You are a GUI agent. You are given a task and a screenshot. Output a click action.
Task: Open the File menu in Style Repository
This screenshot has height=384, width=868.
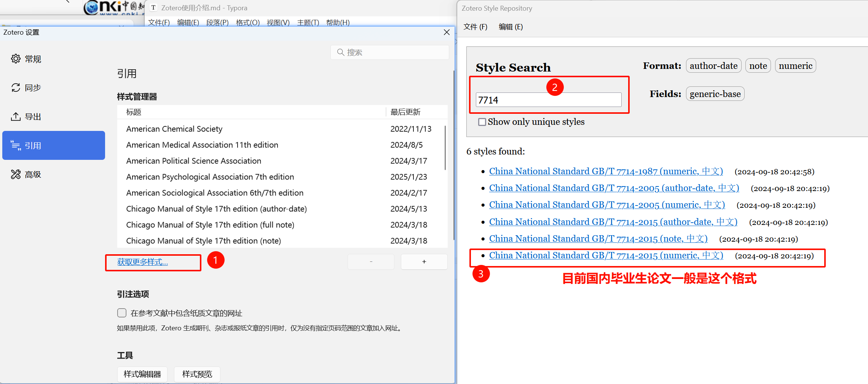[x=475, y=27]
